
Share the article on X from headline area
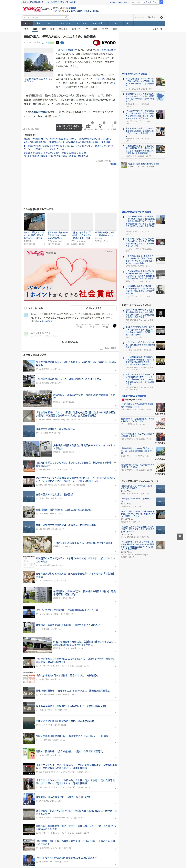(57, 43)
